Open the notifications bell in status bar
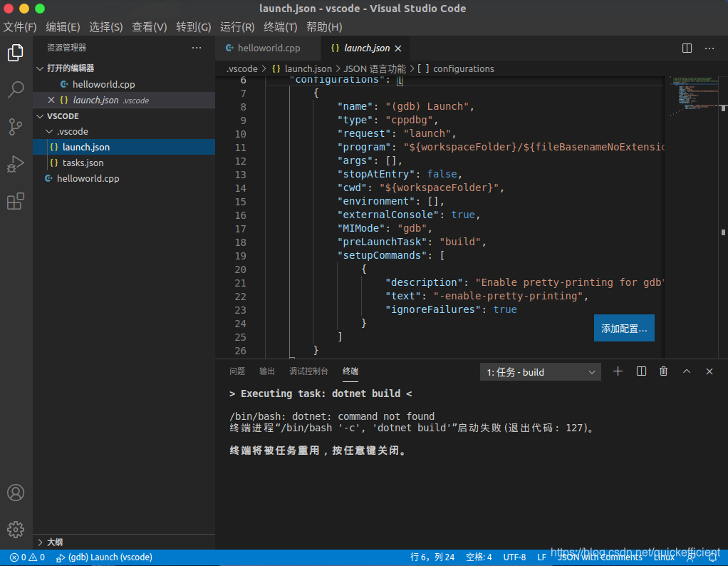Screen dimensions: 728x566 coord(712,557)
